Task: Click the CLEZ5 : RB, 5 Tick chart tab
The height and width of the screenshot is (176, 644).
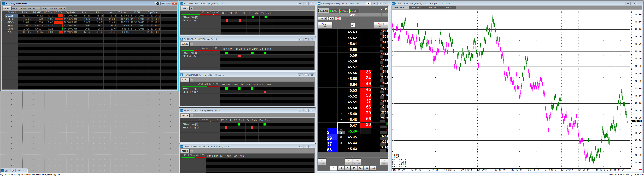Action: [400, 8]
